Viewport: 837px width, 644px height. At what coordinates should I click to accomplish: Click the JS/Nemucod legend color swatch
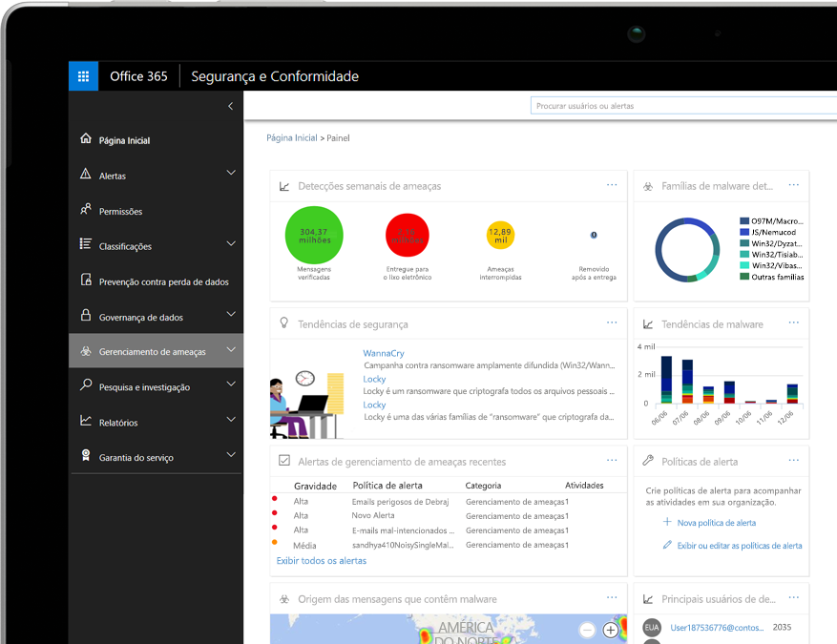click(x=744, y=232)
